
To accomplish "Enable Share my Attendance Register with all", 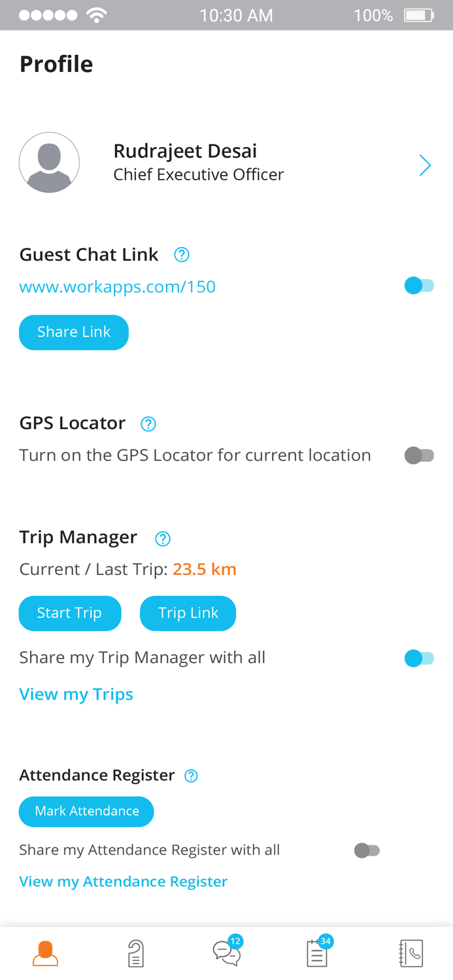I will tap(367, 850).
